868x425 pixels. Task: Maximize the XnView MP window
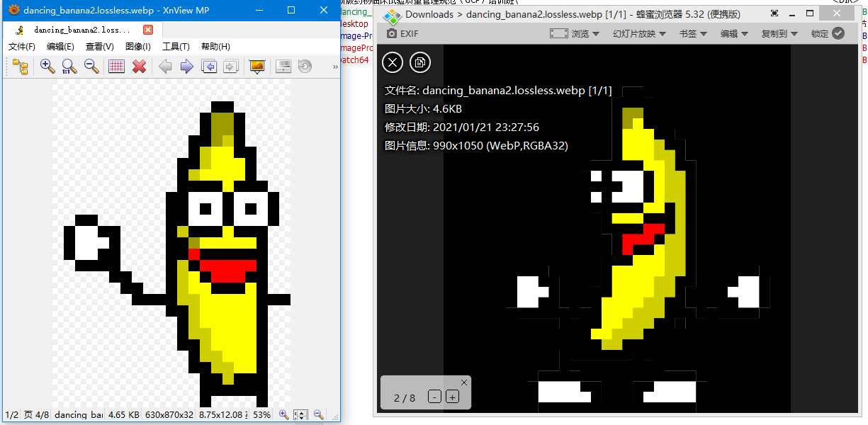[x=291, y=10]
